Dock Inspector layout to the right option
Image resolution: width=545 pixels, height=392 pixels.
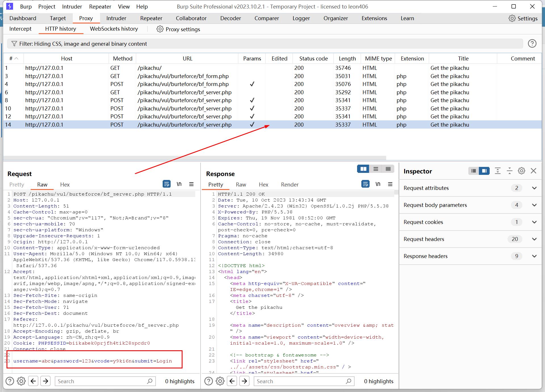coord(484,171)
